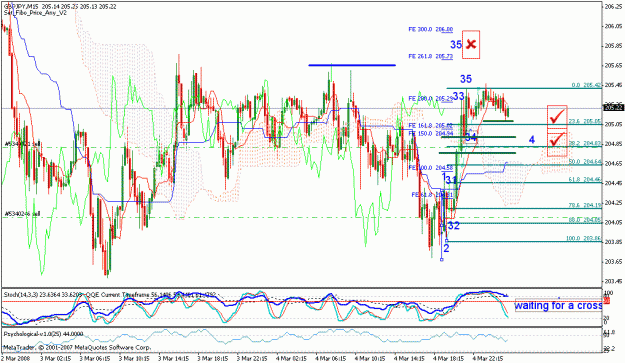625x363 pixels.
Task: Click the upper sell order label on left
Action: point(23,143)
